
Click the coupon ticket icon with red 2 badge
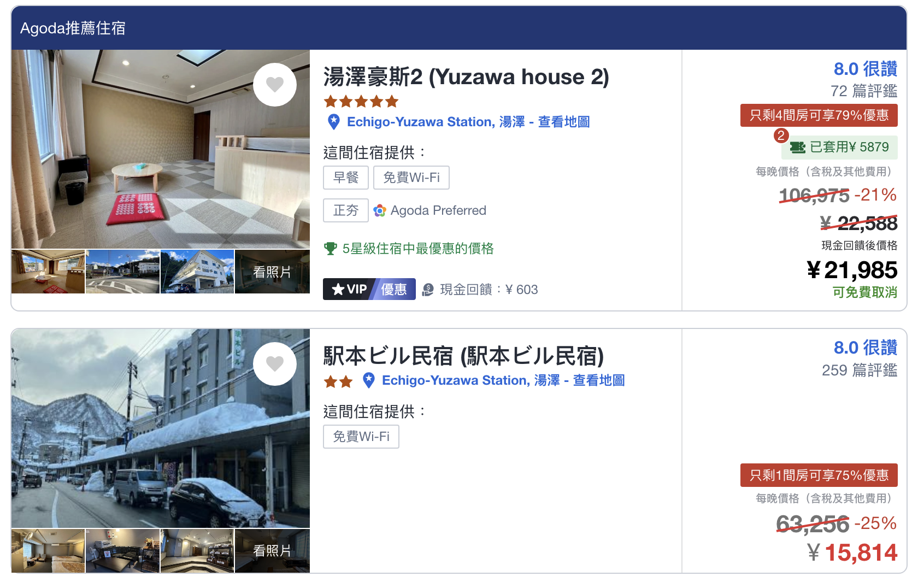797,147
